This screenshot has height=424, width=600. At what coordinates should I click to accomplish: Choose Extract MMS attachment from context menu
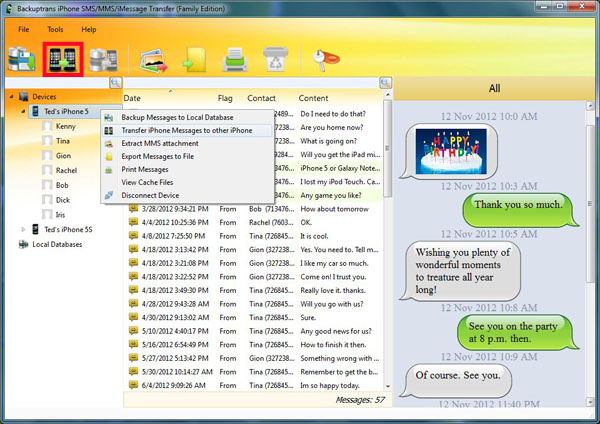188,144
